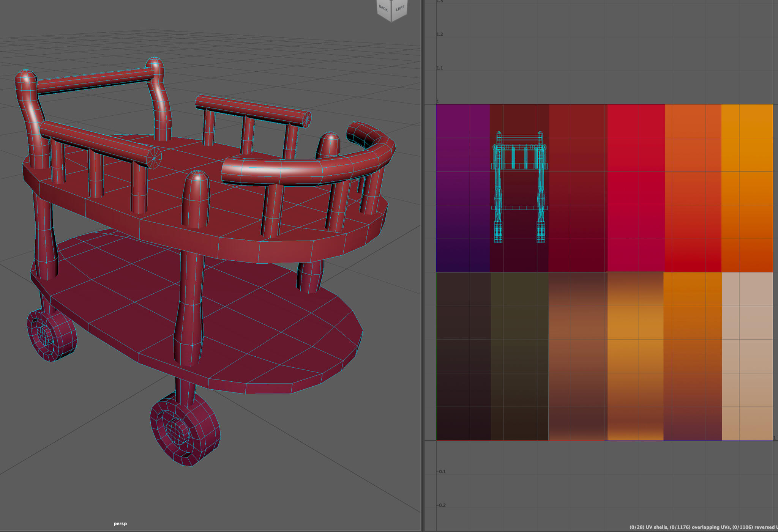Click the UV shells status text
The width and height of the screenshot is (778, 532).
[x=655, y=527]
